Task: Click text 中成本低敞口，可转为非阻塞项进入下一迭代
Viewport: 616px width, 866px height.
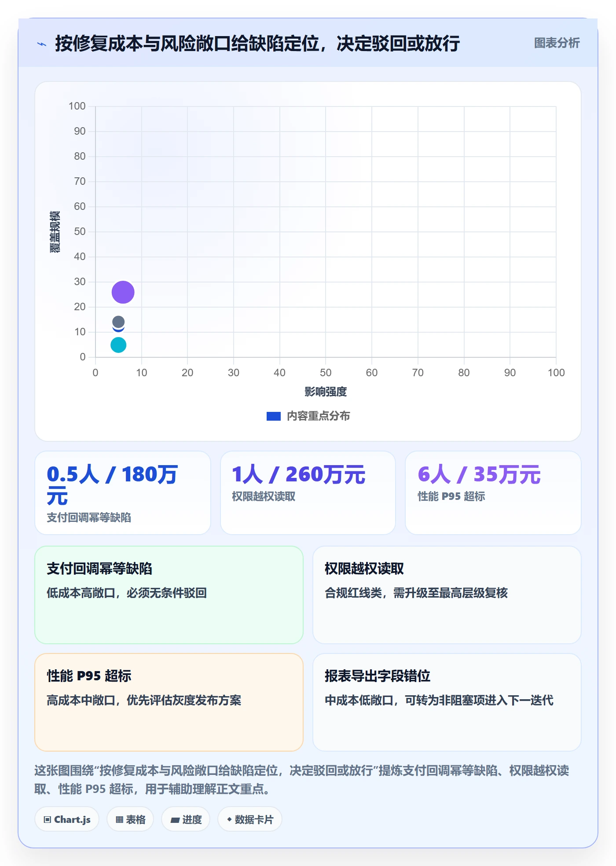Action: point(439,700)
